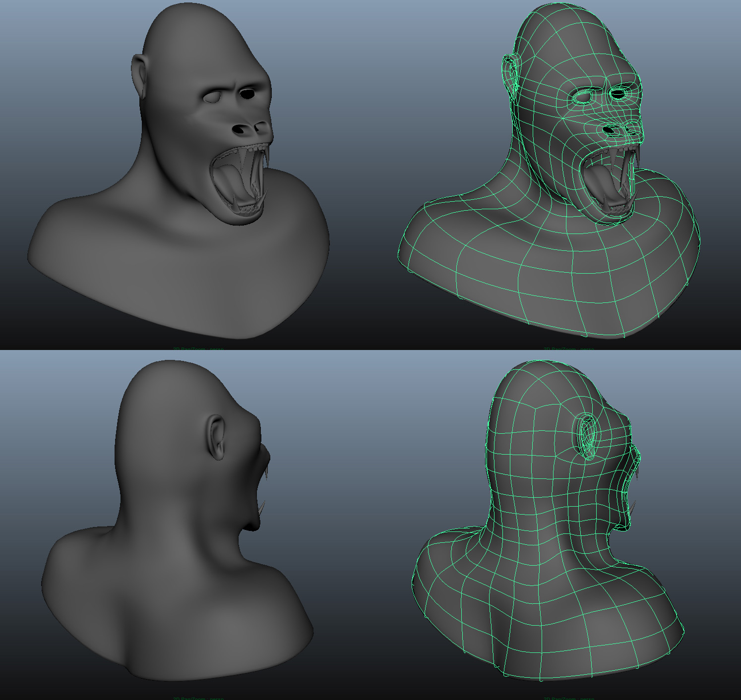Select the wireframe ear in bottom-right view
This screenshot has width=741, height=700.
587,436
